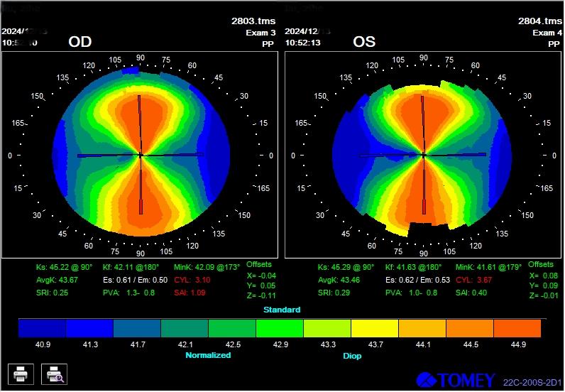Pick the 40.9 dark blue swatch

(x=42, y=328)
